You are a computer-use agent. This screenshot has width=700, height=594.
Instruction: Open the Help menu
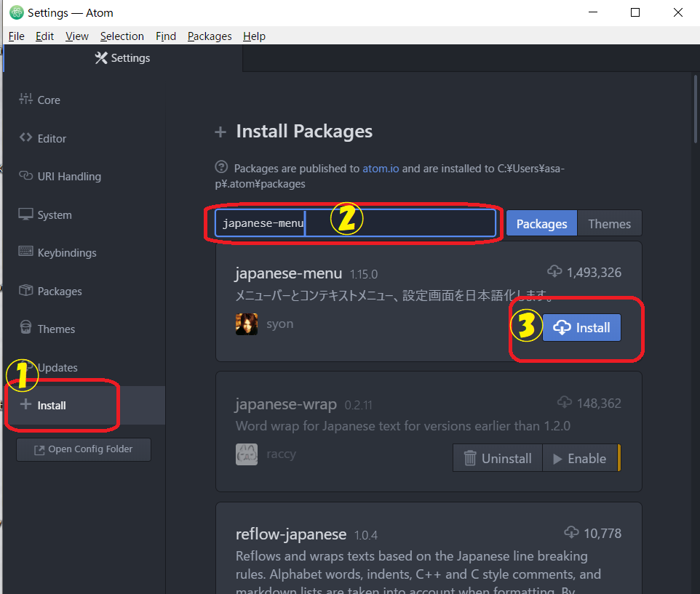254,36
